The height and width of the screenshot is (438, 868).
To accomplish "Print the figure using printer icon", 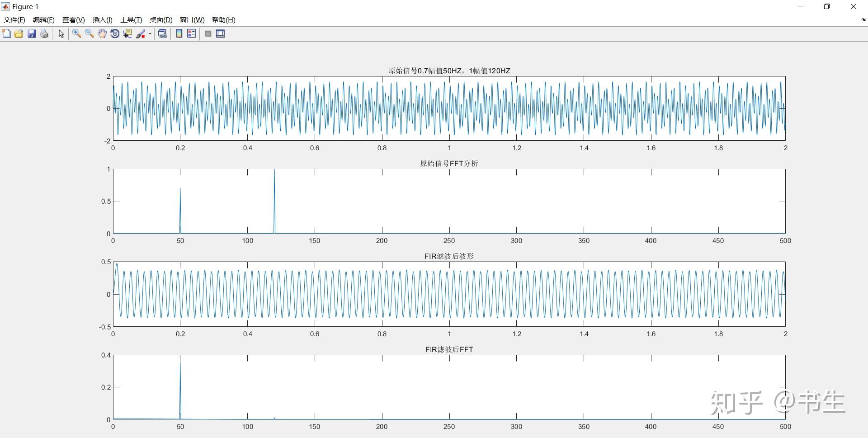I will click(x=44, y=33).
